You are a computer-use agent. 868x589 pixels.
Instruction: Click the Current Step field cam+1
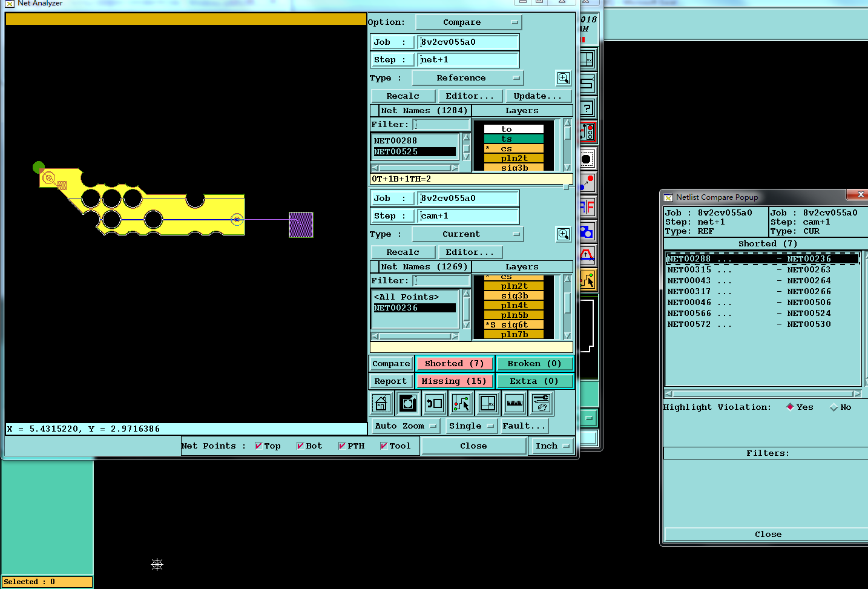coord(468,216)
